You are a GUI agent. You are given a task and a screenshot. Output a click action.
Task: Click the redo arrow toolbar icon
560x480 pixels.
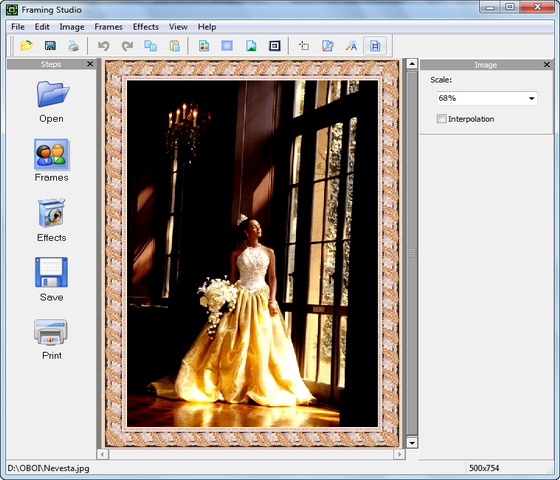click(127, 46)
